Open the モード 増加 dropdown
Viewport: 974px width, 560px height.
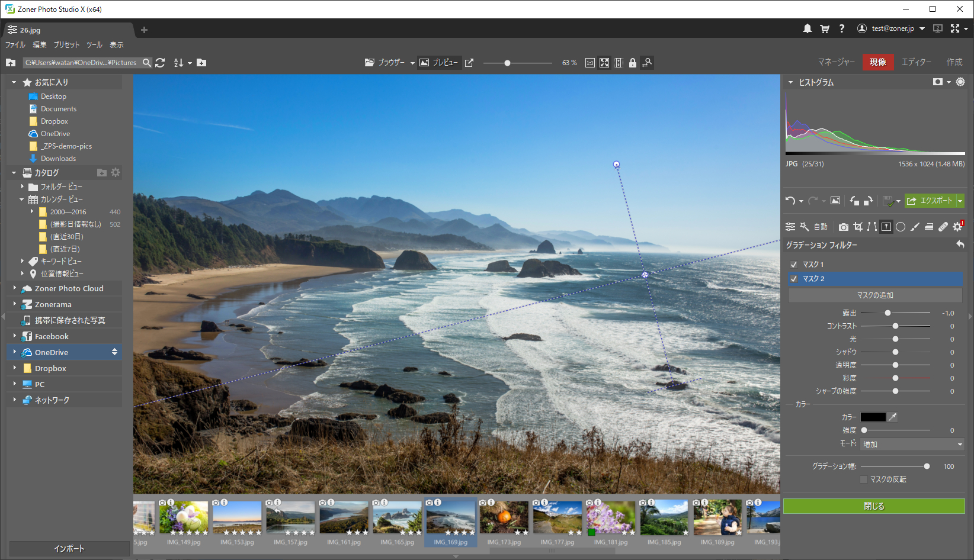[x=912, y=445]
